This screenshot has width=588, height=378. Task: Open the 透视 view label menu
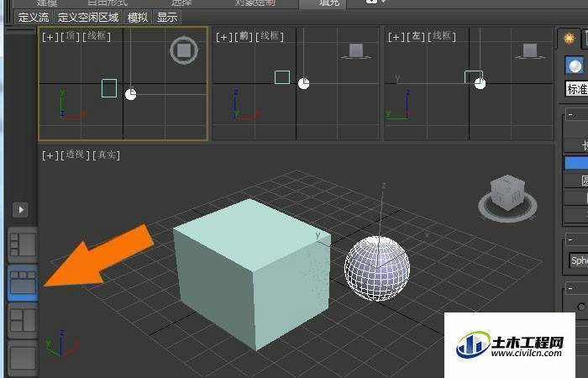(x=75, y=155)
